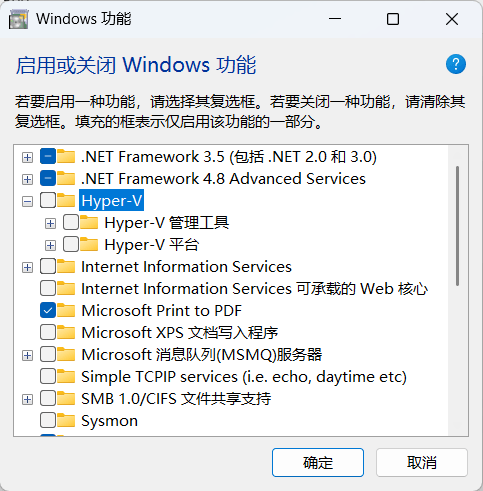This screenshot has height=491, width=483.
Task: Enable SMB 1.0/CIFS 文件共享支持 checkbox
Action: pos(48,398)
